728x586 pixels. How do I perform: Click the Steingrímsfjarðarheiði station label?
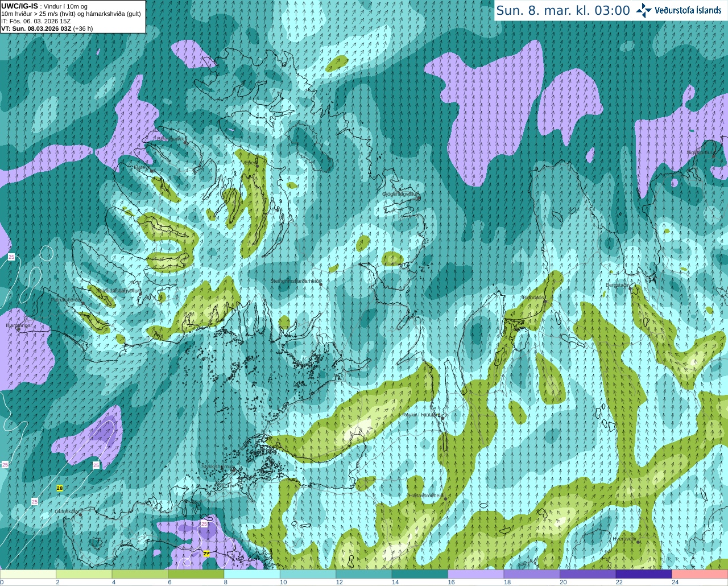click(x=296, y=281)
